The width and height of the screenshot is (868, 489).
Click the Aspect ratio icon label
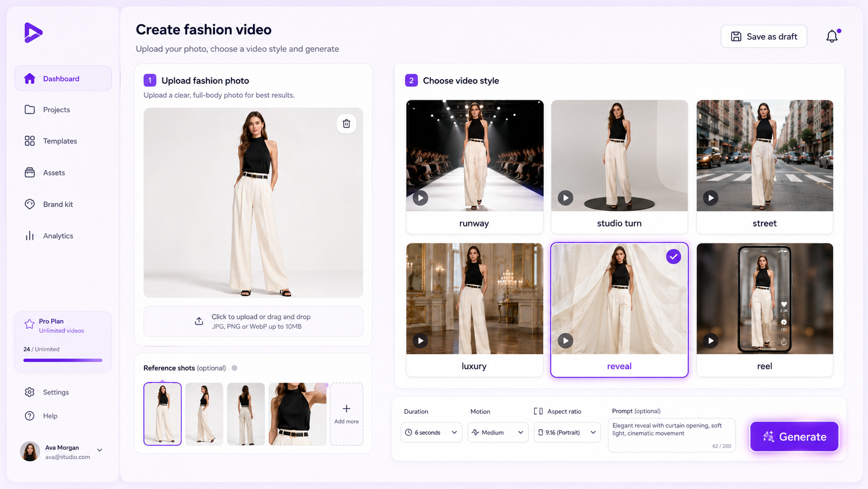[x=538, y=411]
